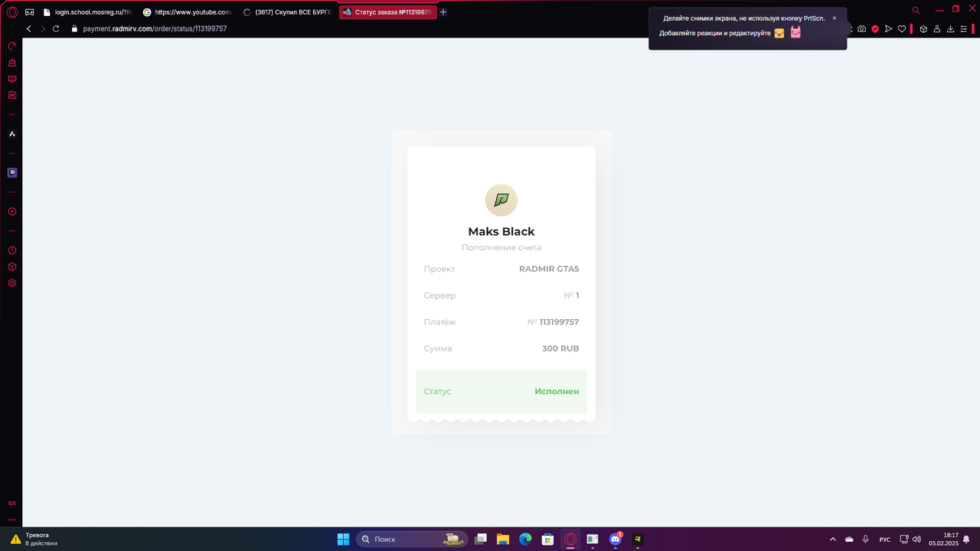
Task: Open the Player icon in the sidebar
Action: [12, 211]
